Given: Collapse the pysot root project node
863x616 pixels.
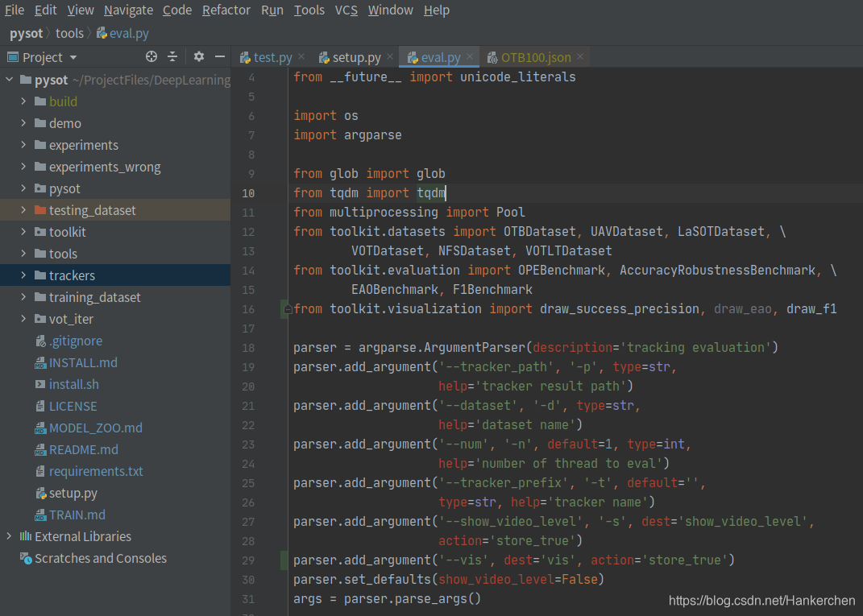Looking at the screenshot, I should coord(10,80).
